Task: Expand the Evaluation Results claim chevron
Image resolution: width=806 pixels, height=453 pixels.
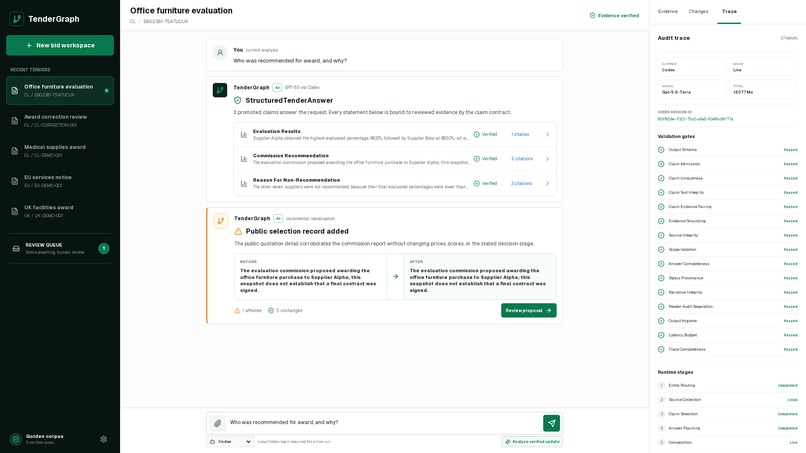Action: (x=547, y=135)
